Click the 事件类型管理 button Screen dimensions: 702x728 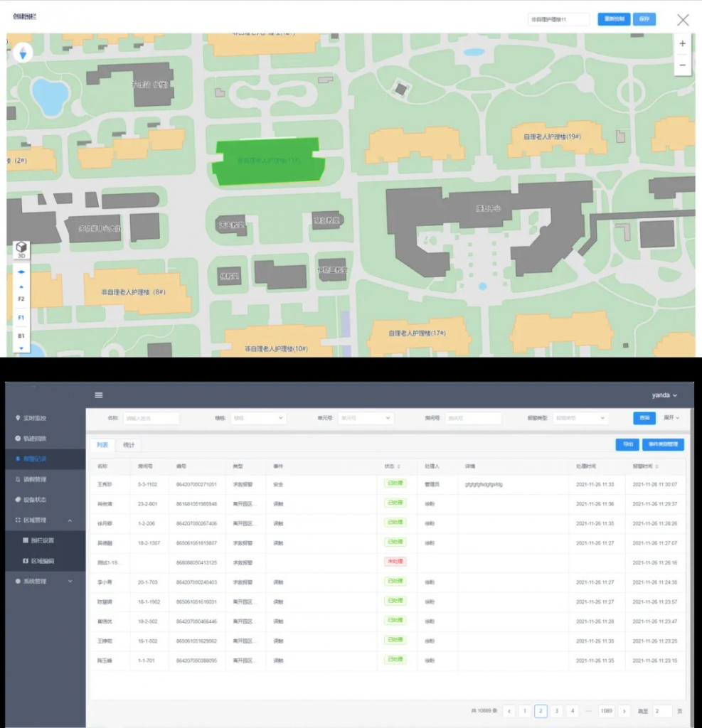tap(662, 444)
